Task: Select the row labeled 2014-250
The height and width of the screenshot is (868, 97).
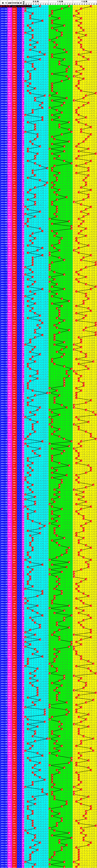Action: pyautogui.click(x=48, y=609)
